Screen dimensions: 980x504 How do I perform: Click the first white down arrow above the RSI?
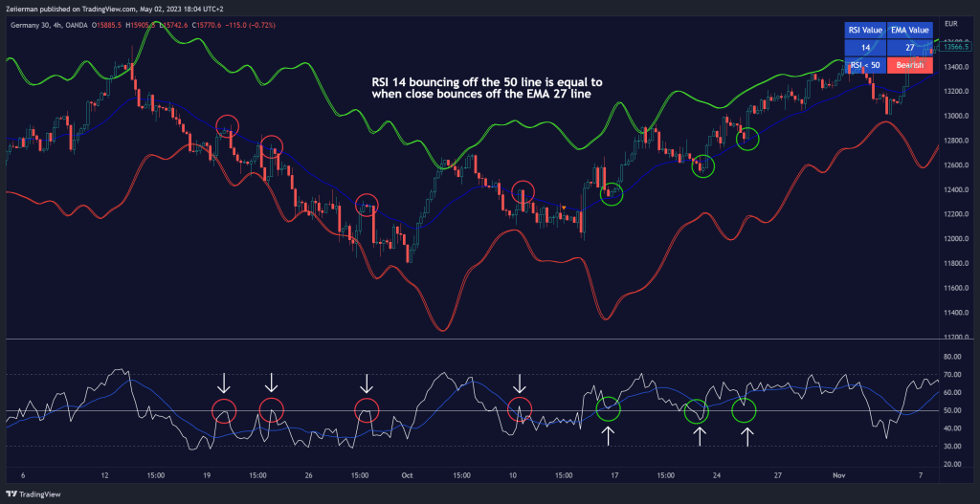tap(223, 383)
